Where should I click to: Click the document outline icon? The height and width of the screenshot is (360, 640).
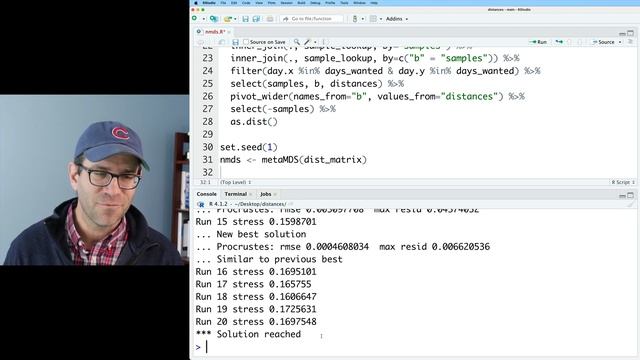[630, 42]
